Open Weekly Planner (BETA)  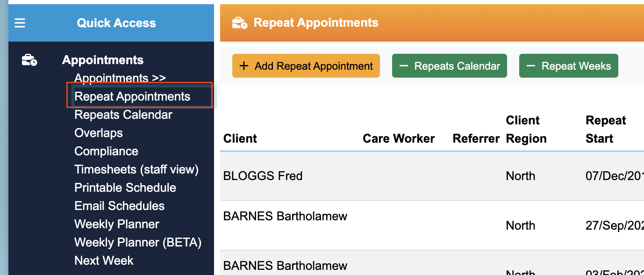pyautogui.click(x=138, y=242)
